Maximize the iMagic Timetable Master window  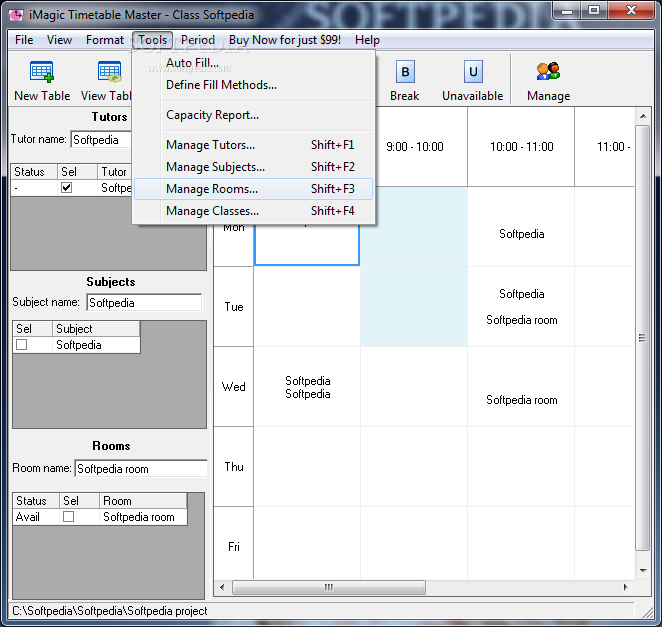coord(594,11)
